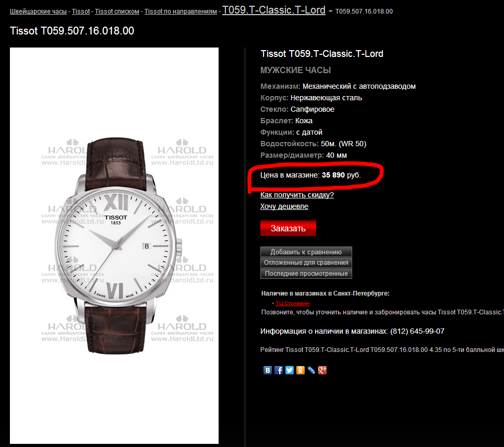Open the ТЦ Стокманн store link
This screenshot has height=447, width=504.
pos(293,303)
